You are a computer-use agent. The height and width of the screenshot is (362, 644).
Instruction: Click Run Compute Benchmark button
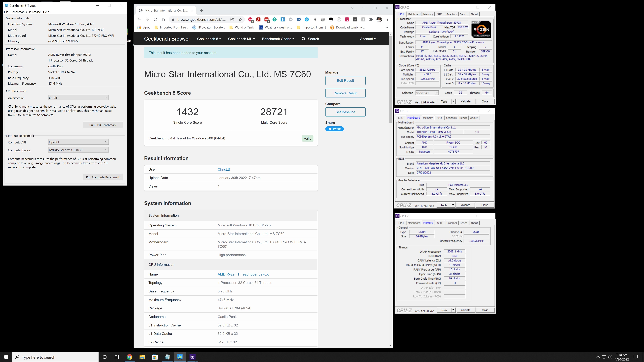click(x=103, y=177)
